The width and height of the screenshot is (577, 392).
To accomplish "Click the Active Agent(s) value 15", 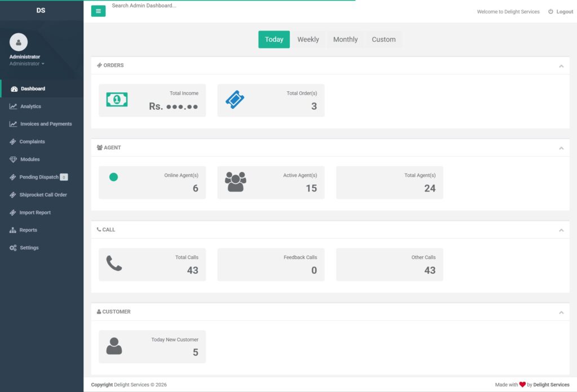I will 311,188.
